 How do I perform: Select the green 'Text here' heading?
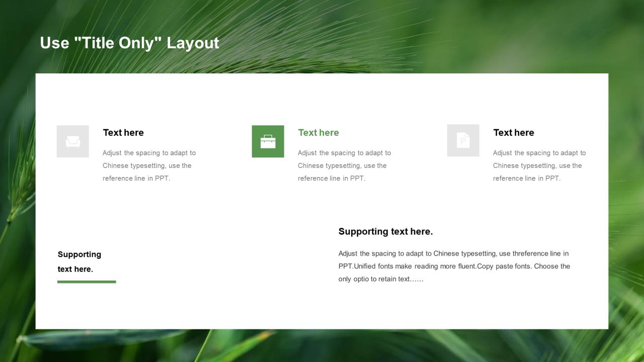(318, 133)
